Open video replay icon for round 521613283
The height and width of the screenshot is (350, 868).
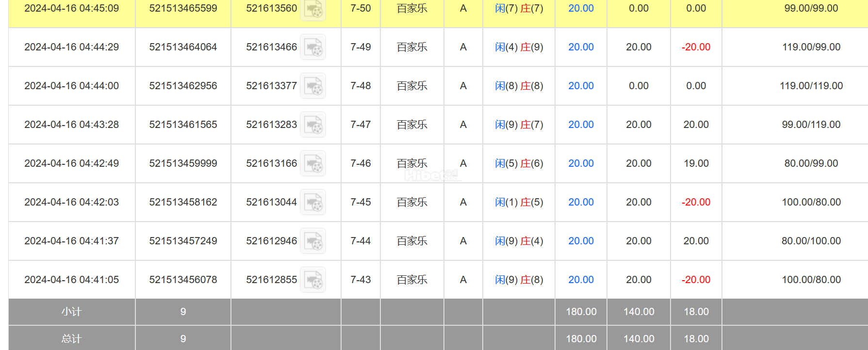tap(313, 125)
